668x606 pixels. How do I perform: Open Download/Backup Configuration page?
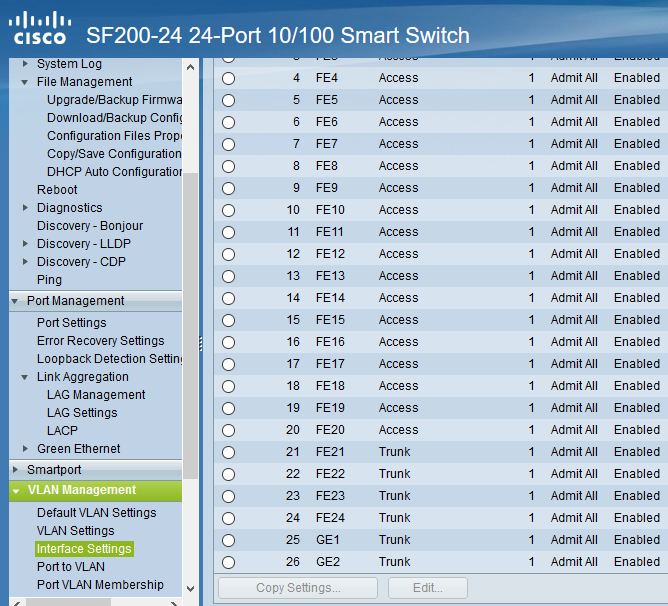pyautogui.click(x=114, y=118)
